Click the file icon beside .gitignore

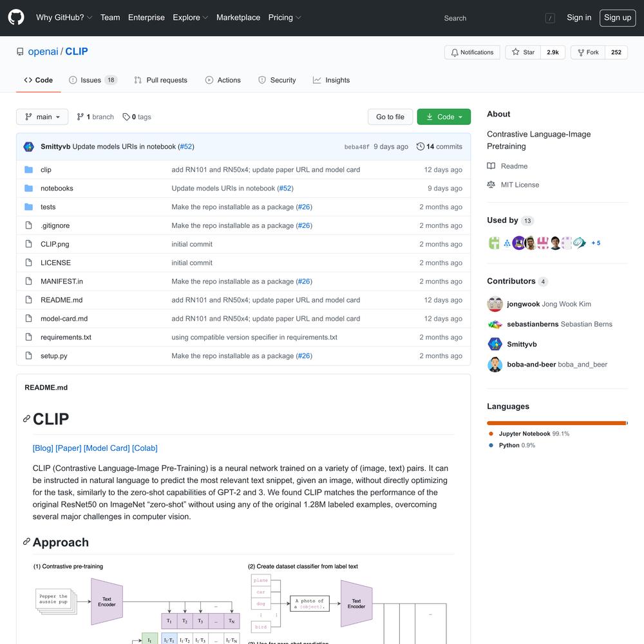click(x=28, y=225)
